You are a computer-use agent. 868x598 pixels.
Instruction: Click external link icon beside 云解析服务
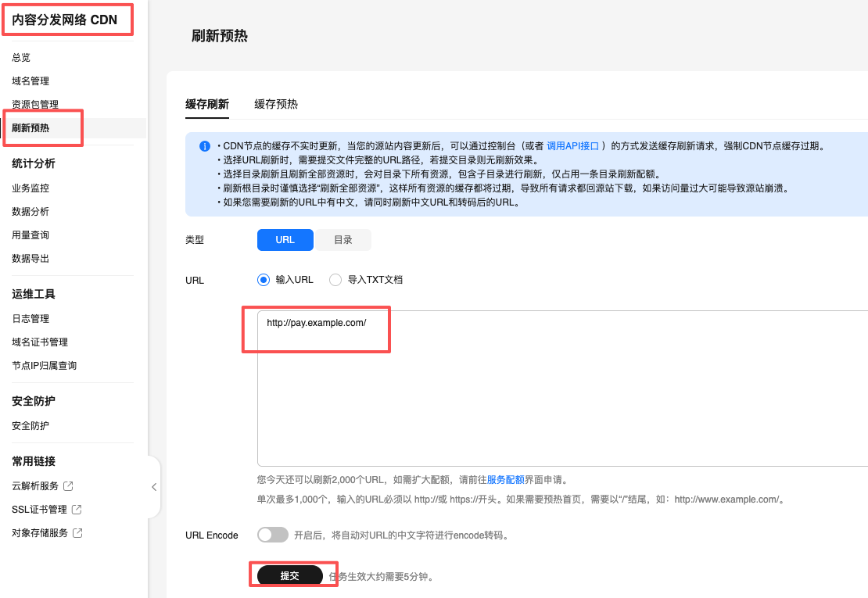tap(68, 485)
